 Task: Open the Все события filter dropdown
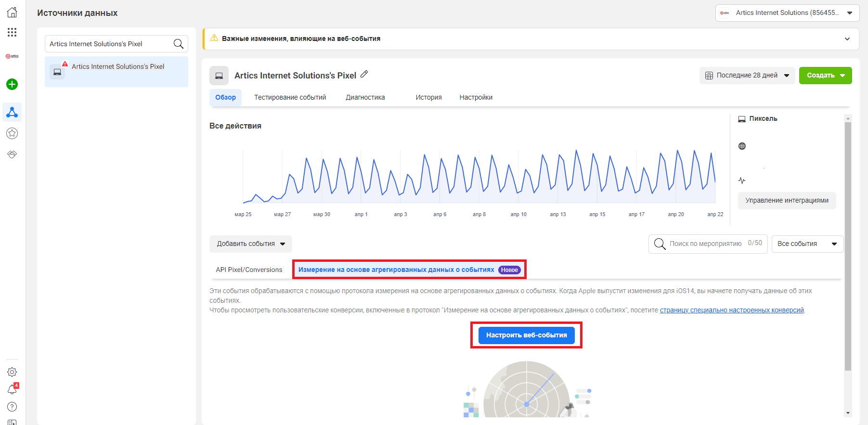(807, 244)
